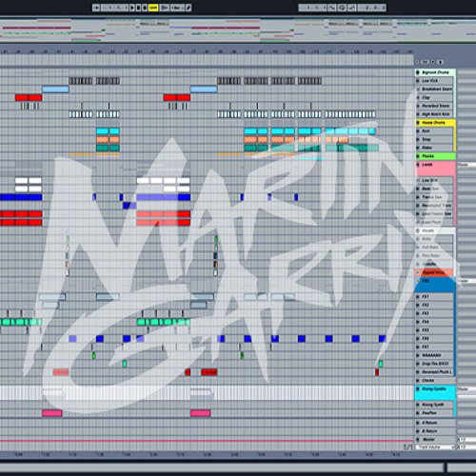The image size is (476, 476).
Task: Click the time ruler below the arrangement
Action: tap(207, 455)
